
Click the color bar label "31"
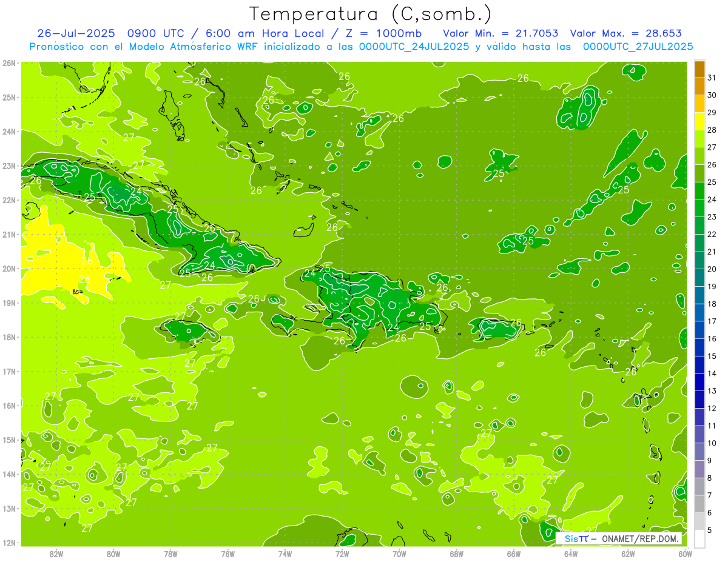[712, 78]
